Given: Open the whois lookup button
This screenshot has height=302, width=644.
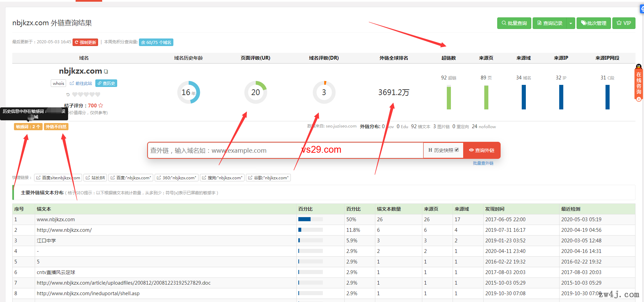Looking at the screenshot, I should tap(58, 83).
